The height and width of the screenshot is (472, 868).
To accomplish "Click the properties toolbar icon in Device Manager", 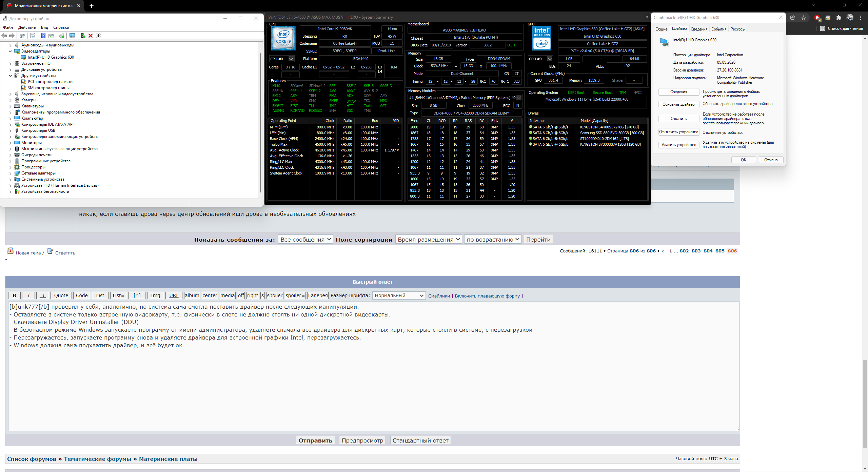I will pos(33,36).
